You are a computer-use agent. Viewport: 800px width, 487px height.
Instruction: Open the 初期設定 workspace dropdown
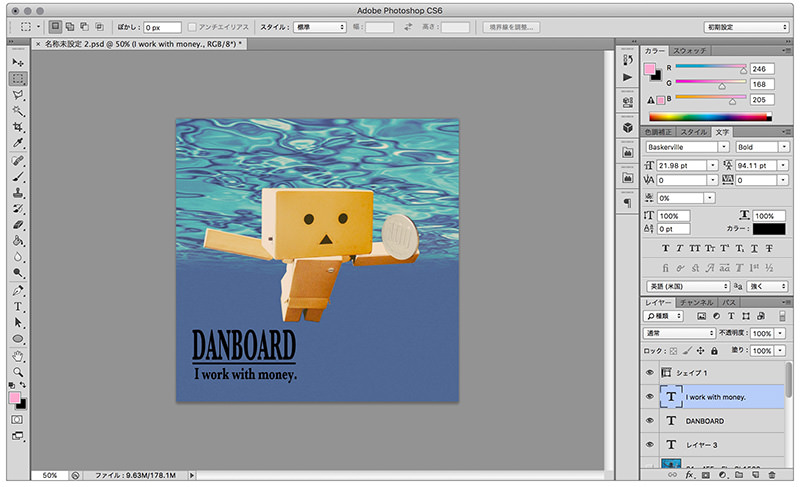[x=746, y=27]
